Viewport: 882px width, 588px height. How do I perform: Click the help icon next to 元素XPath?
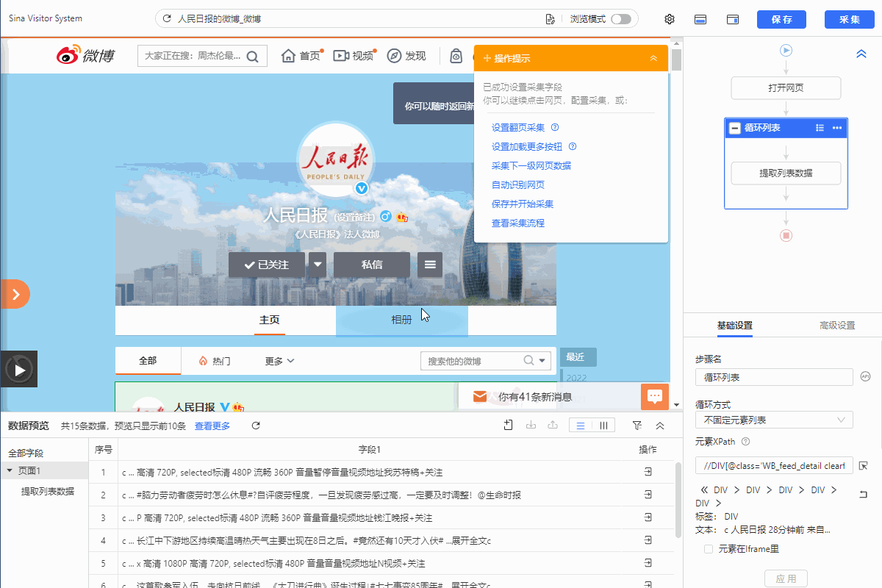coord(745,442)
